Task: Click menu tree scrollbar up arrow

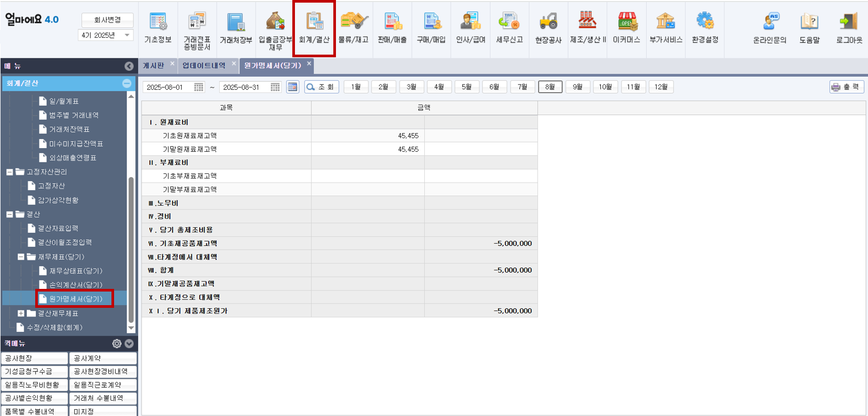Action: tap(131, 96)
